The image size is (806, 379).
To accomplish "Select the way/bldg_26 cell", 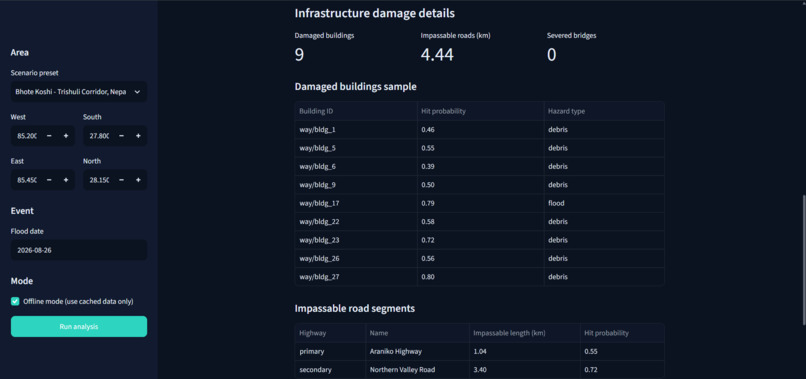I will pyautogui.click(x=356, y=258).
